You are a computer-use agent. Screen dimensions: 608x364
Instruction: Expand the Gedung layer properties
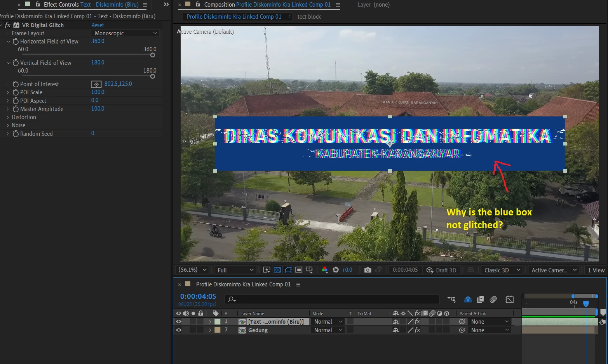coord(210,330)
